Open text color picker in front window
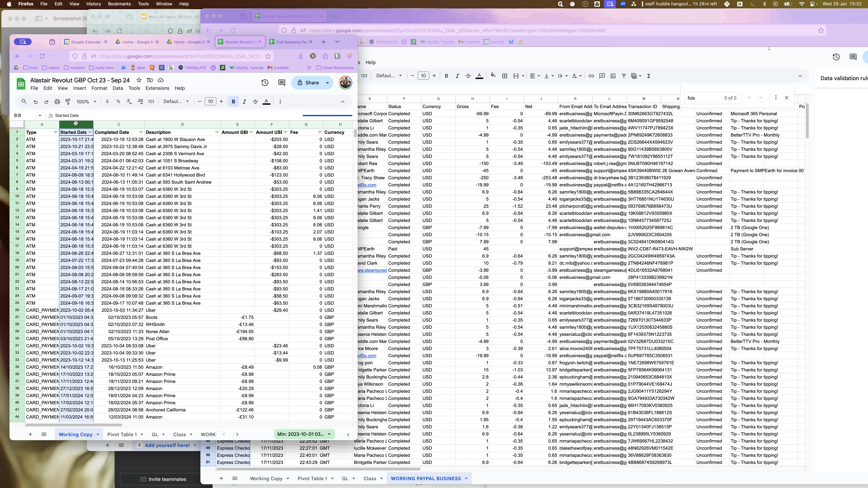 tap(267, 101)
